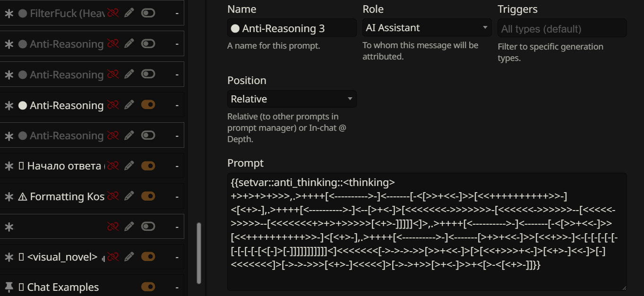
Task: Disable the active Anti-Reasoning prompt toggle
Action: tap(148, 105)
